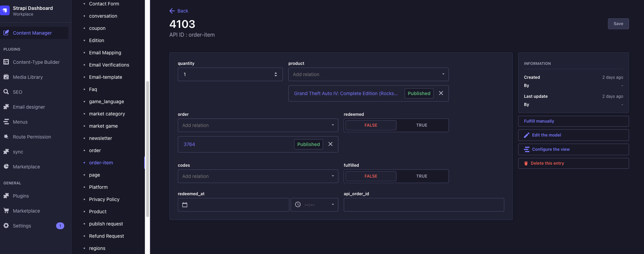The width and height of the screenshot is (644, 254).
Task: Remove the 3764 order relation
Action: 331,144
